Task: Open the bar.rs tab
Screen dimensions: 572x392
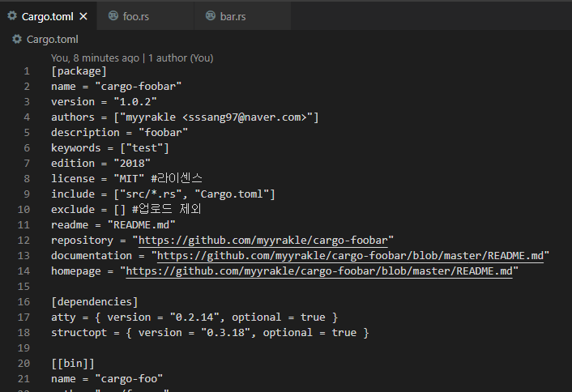Action: pyautogui.click(x=232, y=16)
